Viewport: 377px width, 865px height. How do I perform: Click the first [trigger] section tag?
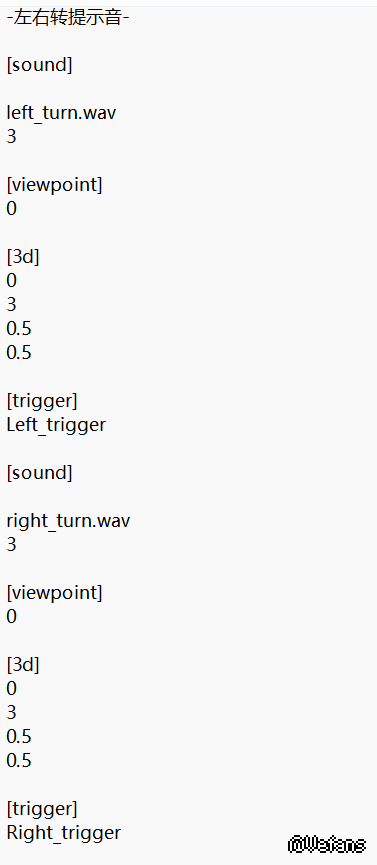click(x=43, y=401)
